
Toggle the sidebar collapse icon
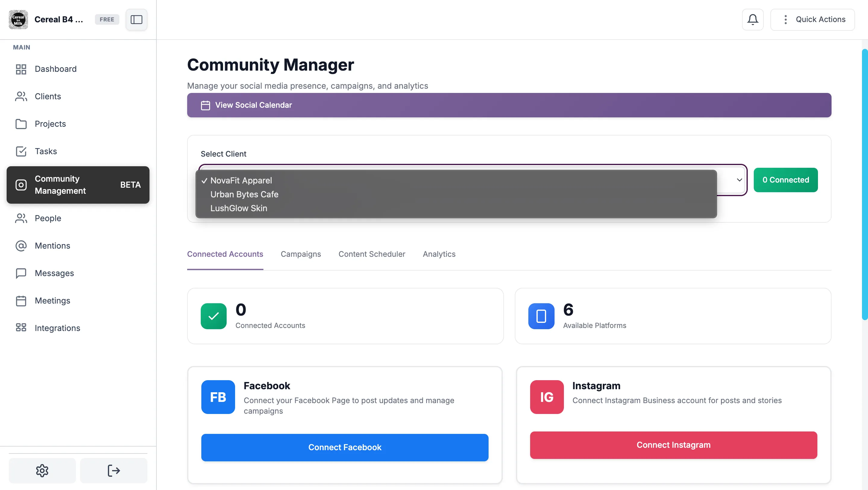coord(136,20)
